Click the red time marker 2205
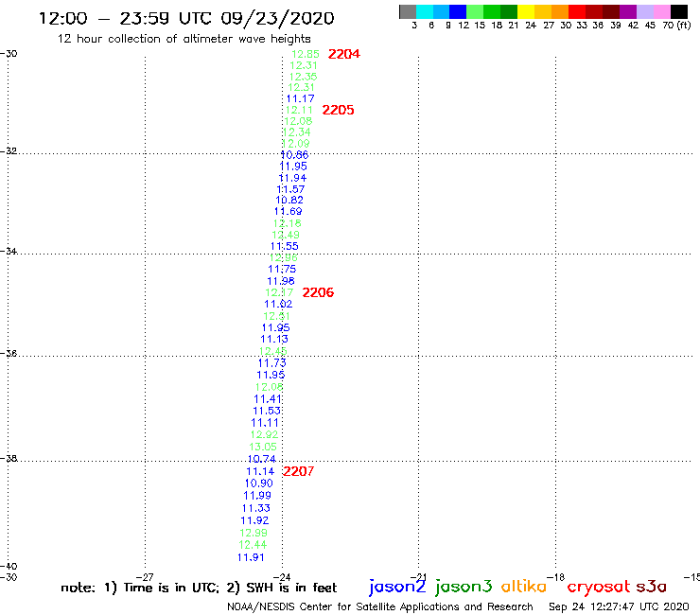 tap(338, 110)
